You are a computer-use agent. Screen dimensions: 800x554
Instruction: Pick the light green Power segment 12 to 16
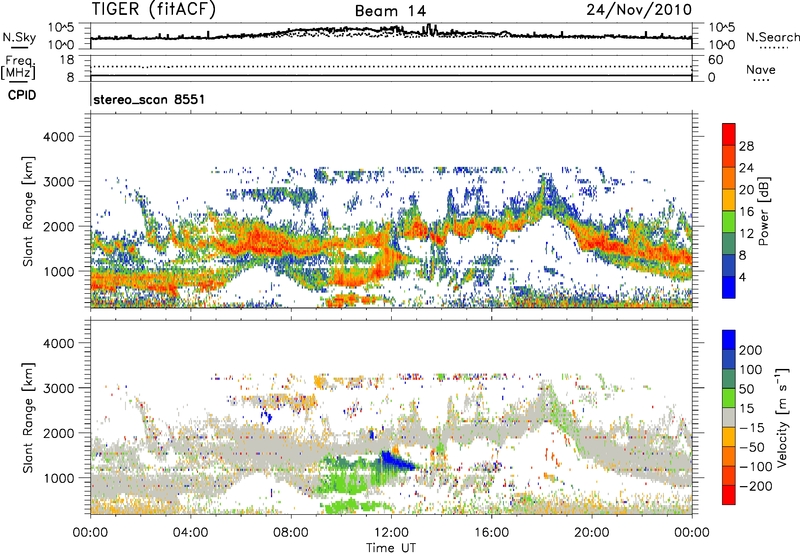(x=729, y=222)
